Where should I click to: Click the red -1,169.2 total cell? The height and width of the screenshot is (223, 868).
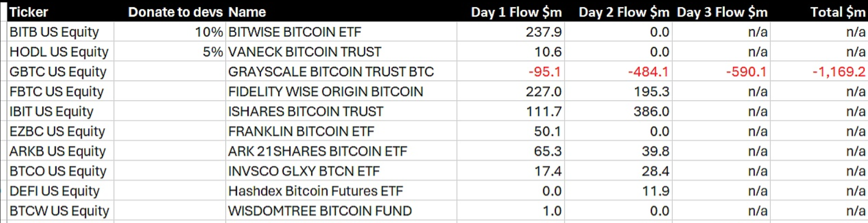(838, 72)
